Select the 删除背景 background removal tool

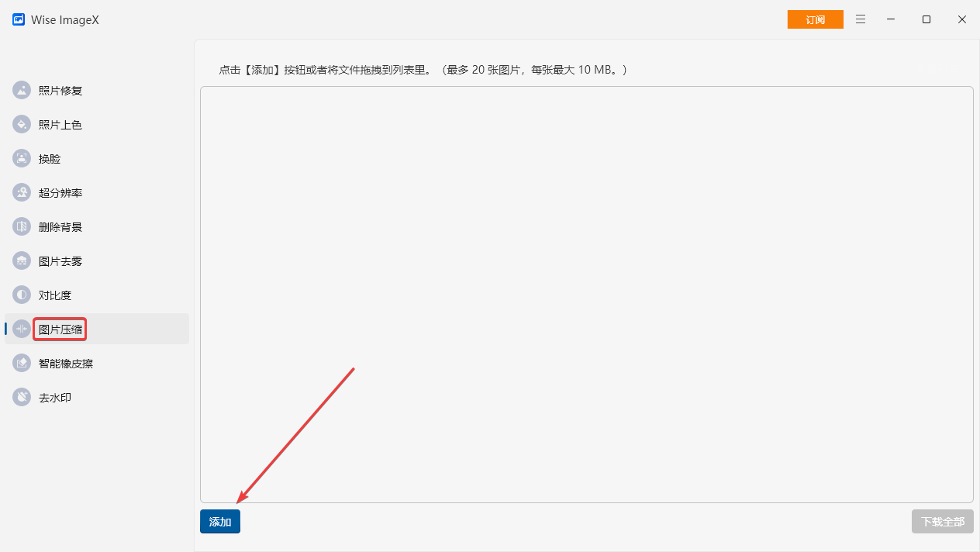(x=58, y=226)
